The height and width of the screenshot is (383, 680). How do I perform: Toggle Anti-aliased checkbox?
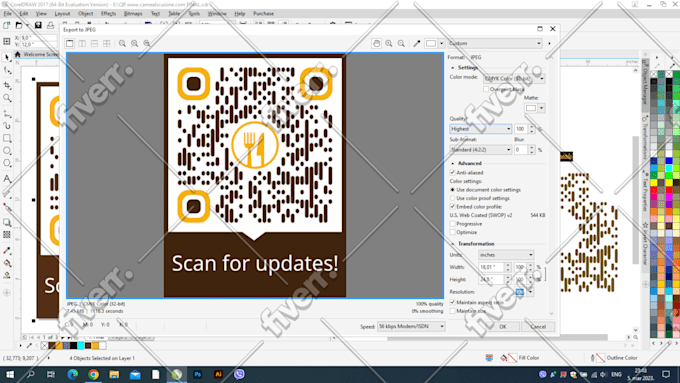(x=452, y=173)
